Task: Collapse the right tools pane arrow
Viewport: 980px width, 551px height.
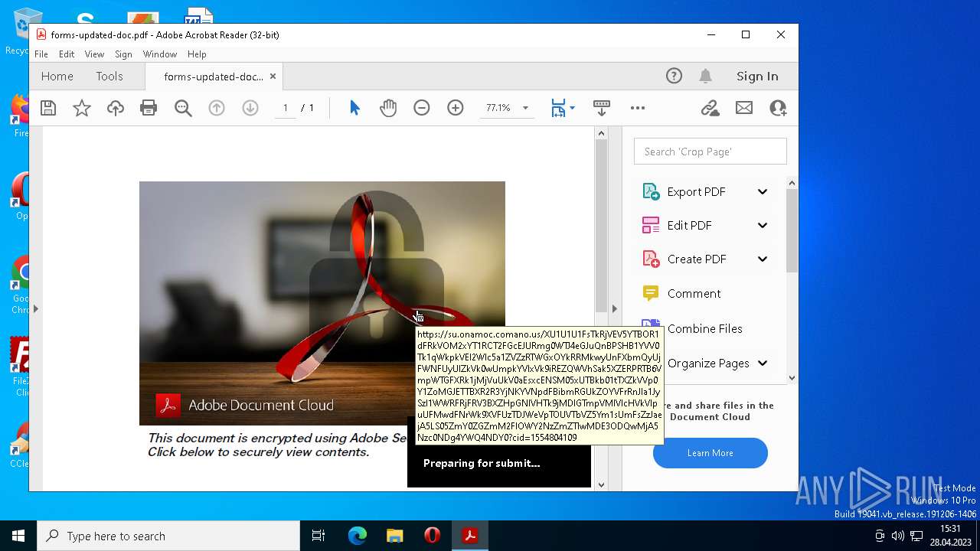Action: tap(614, 309)
